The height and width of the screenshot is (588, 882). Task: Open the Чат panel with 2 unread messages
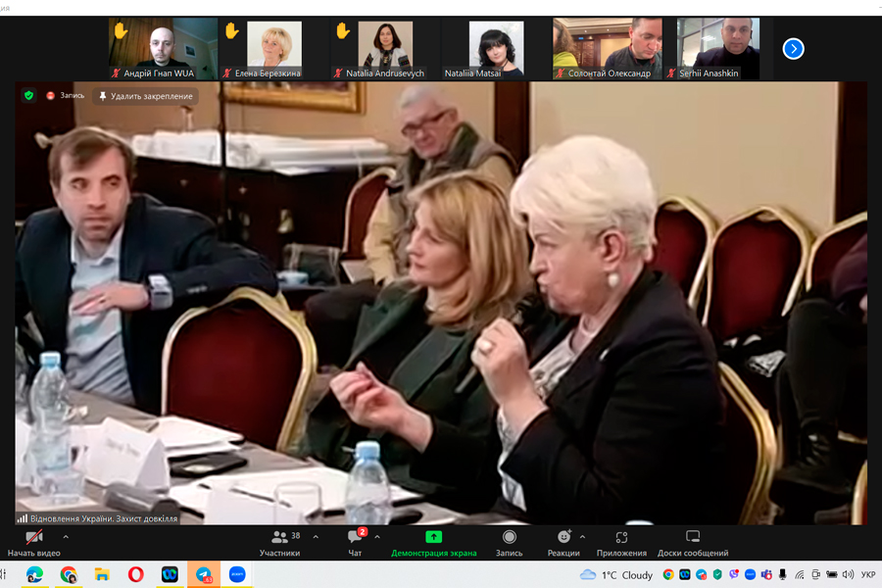point(356,544)
